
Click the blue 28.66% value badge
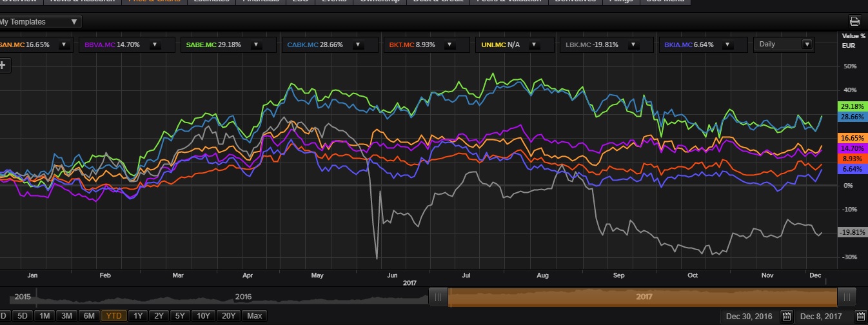point(851,117)
